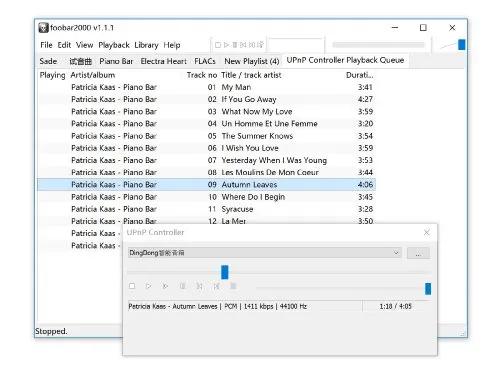
Task: Sort by the Title / track artist header
Action: point(282,75)
